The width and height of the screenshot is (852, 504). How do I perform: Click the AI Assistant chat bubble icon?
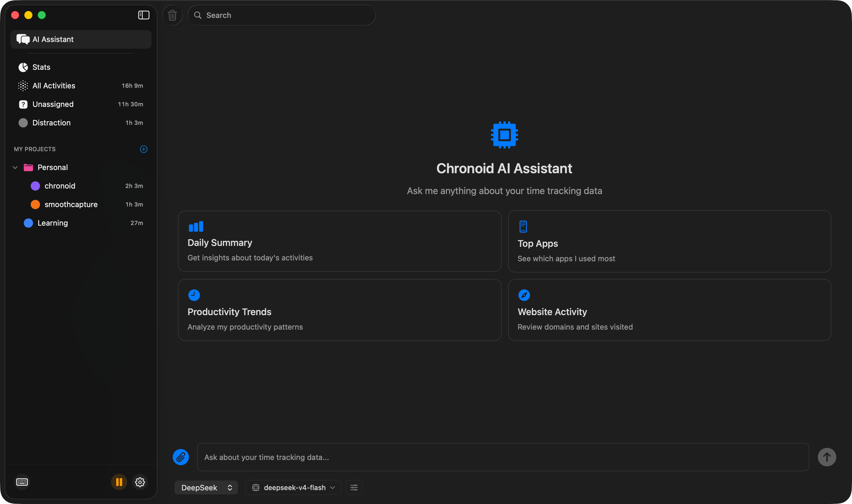click(x=23, y=39)
